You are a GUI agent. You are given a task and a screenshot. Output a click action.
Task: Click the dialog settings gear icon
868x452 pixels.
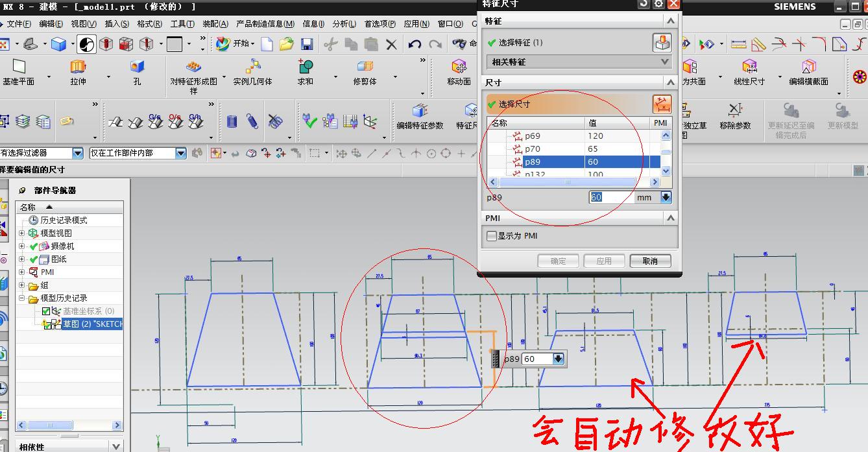pyautogui.click(x=658, y=4)
